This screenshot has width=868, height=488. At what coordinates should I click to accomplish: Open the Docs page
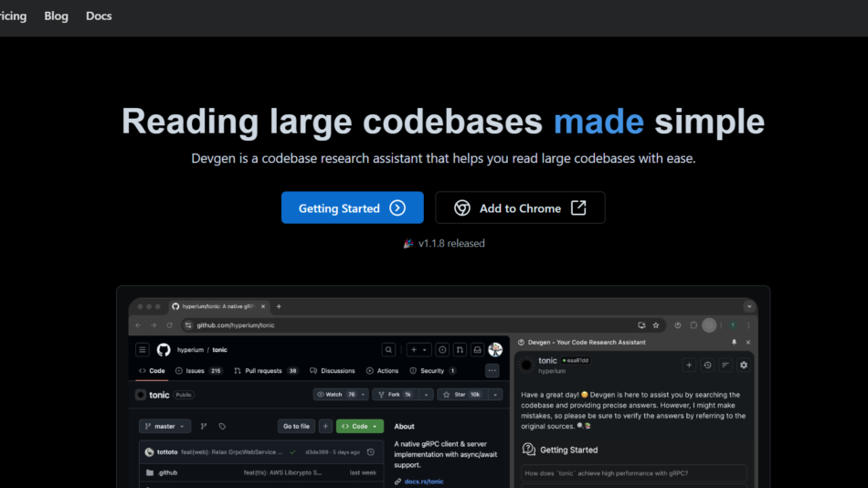tap(99, 16)
